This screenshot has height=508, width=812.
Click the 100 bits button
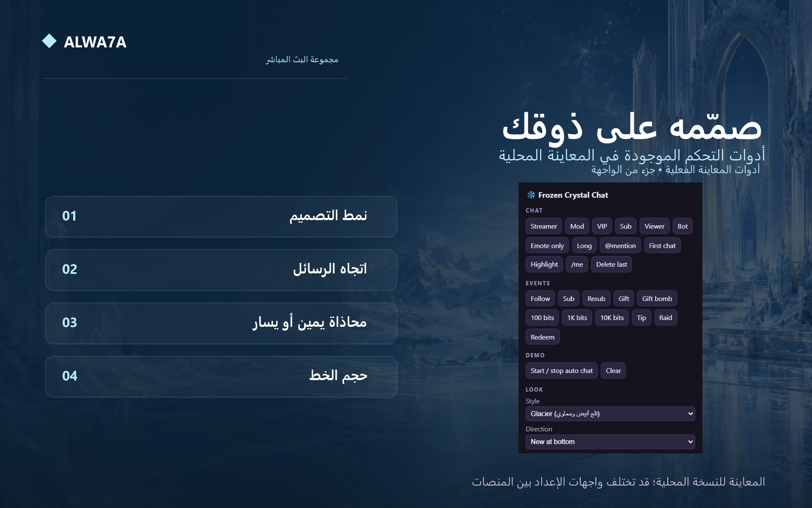click(542, 317)
